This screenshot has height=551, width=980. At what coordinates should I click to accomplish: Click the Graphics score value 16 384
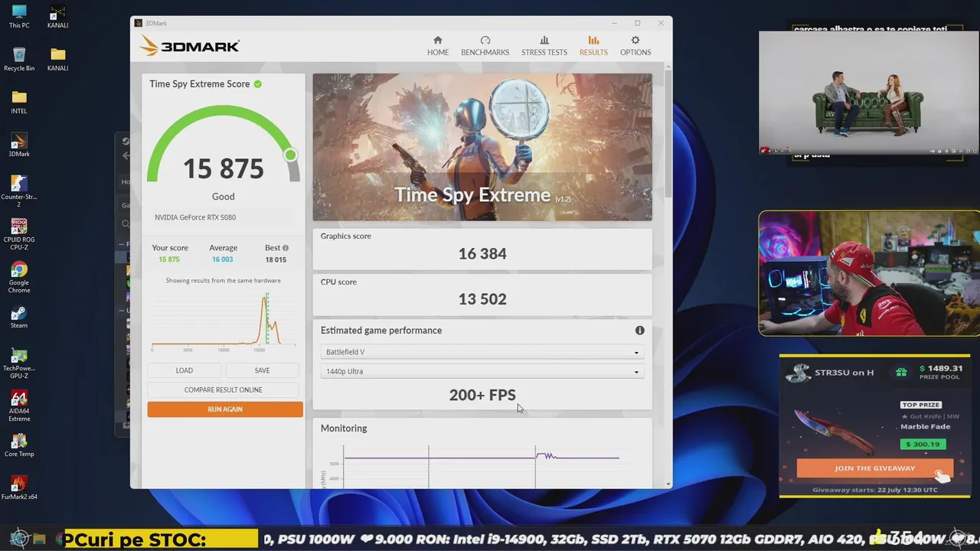tap(482, 253)
